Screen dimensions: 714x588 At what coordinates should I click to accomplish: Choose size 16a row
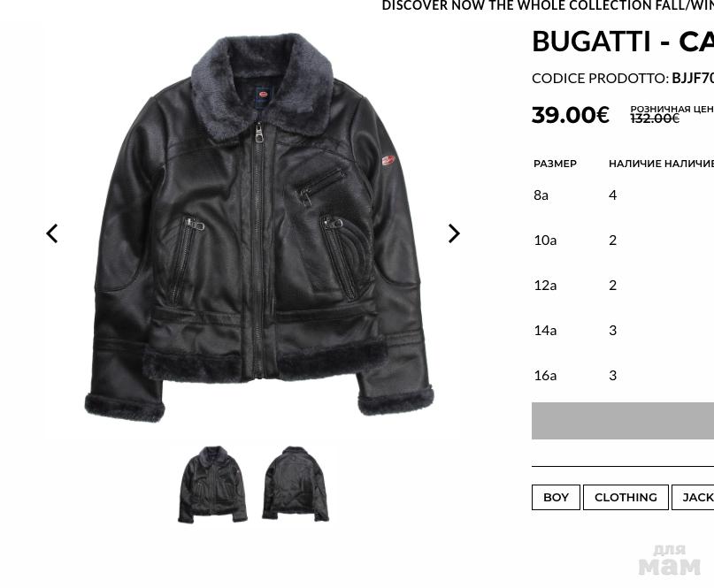point(623,376)
